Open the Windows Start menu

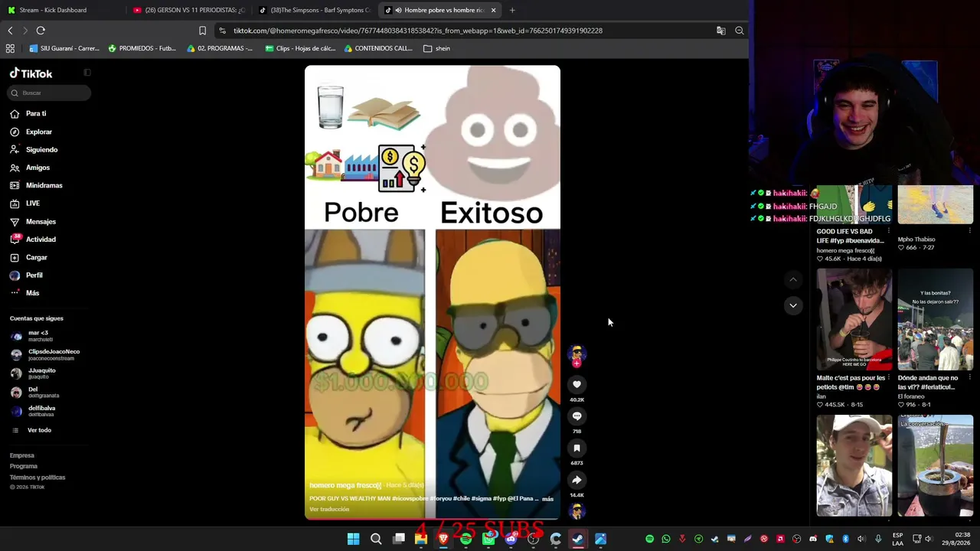[x=353, y=539]
